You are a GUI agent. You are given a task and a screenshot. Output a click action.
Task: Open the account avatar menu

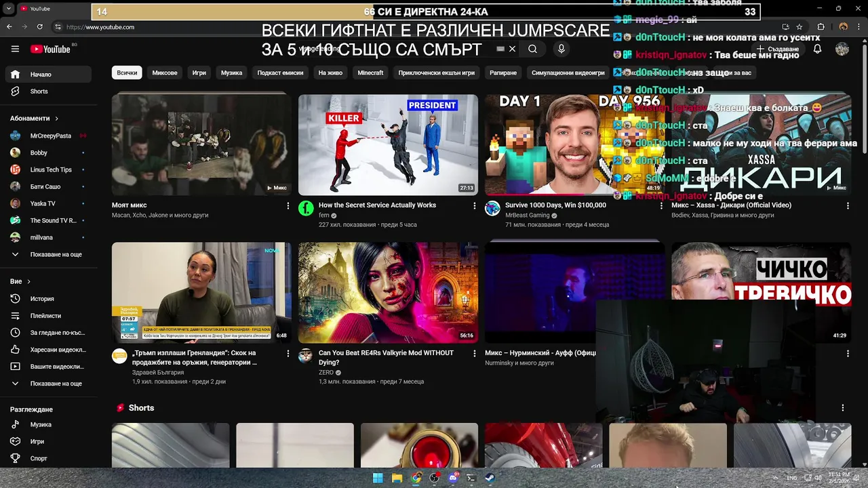click(842, 49)
